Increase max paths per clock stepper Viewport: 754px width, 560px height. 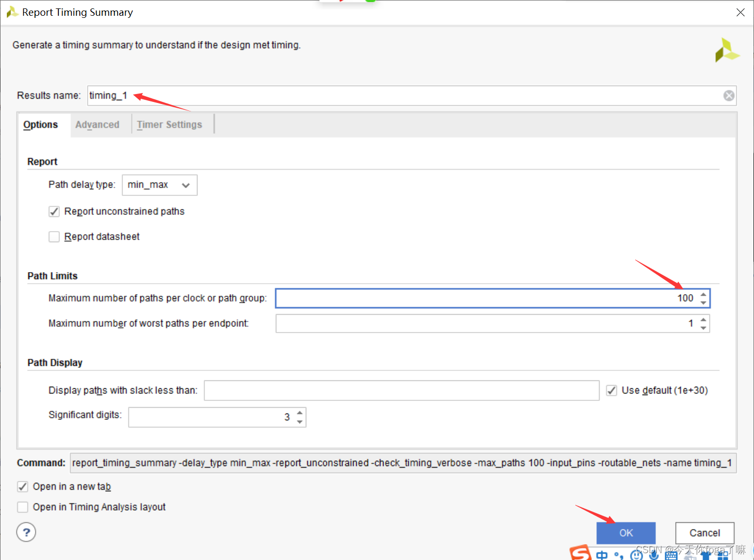coord(704,294)
